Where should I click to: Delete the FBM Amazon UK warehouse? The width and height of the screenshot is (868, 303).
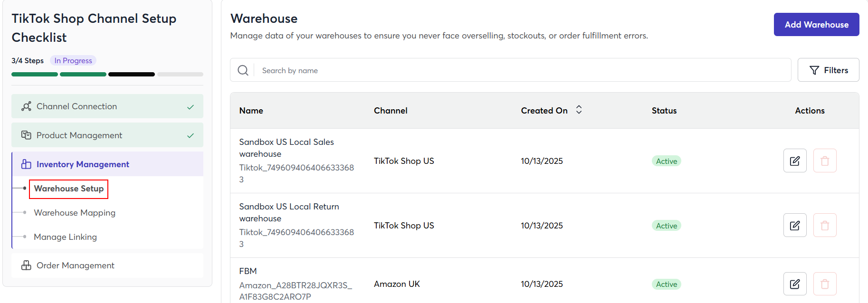[824, 284]
